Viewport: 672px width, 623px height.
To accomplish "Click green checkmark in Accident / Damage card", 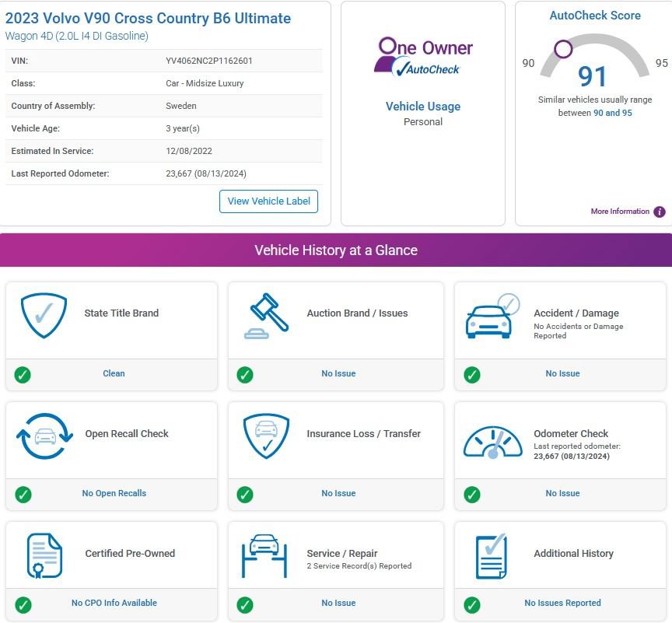I will (x=472, y=374).
